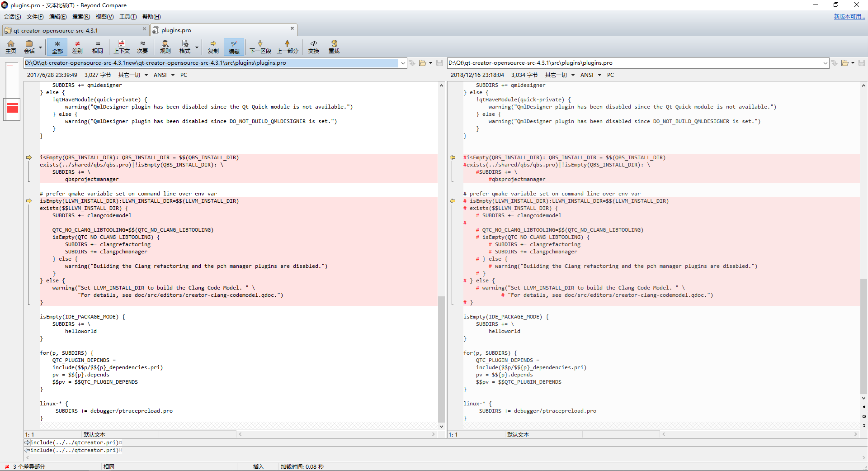Return to 主页 (Home) view
868x471 pixels.
[x=11, y=47]
